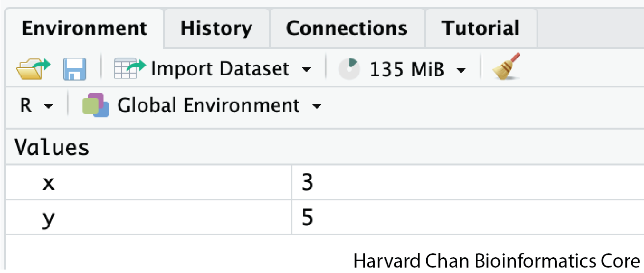This screenshot has width=644, height=273.
Task: Expand the 135 MiB memory dropdown arrow
Action: click(461, 70)
